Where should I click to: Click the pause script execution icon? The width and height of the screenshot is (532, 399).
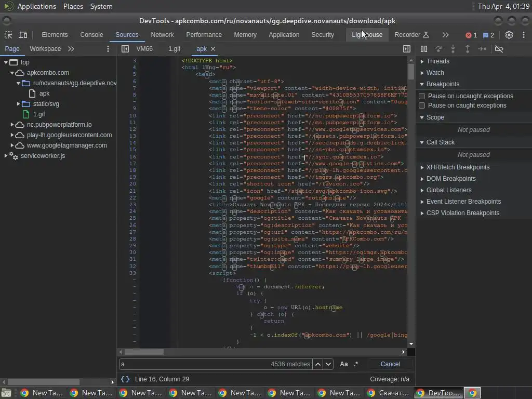pyautogui.click(x=424, y=49)
